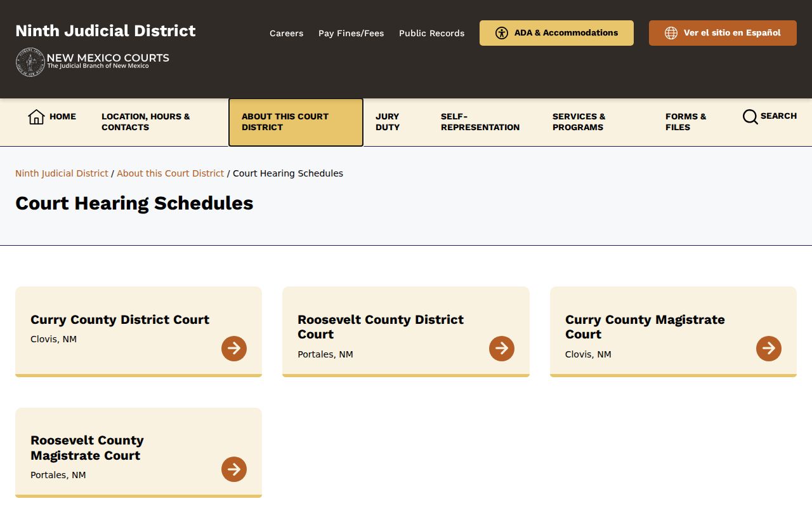Click the search magnifying glass icon
The image size is (812, 508).
click(x=750, y=117)
